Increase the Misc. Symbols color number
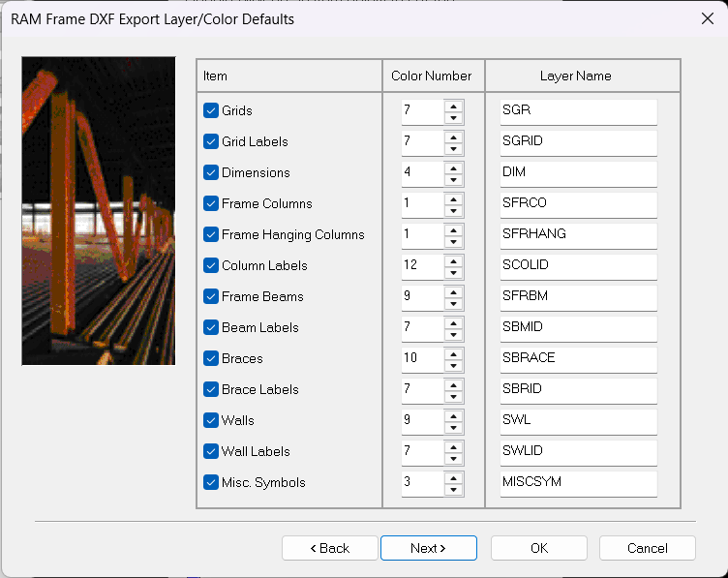The width and height of the screenshot is (728, 578). (x=453, y=476)
